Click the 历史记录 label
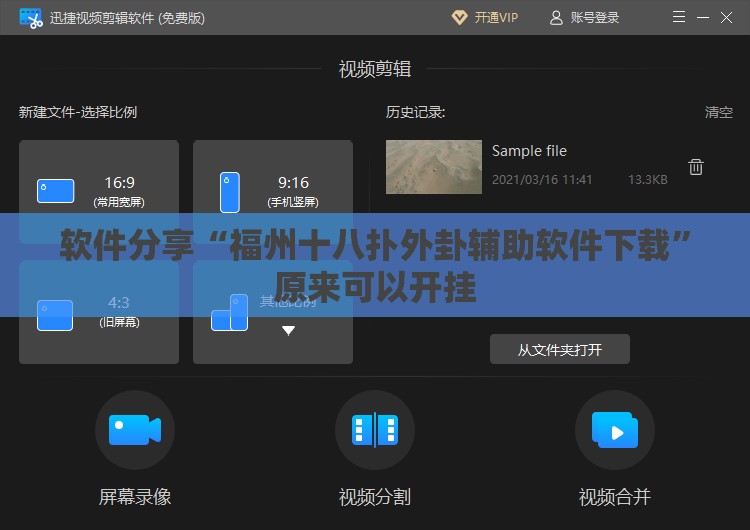The image size is (750, 530). click(416, 112)
